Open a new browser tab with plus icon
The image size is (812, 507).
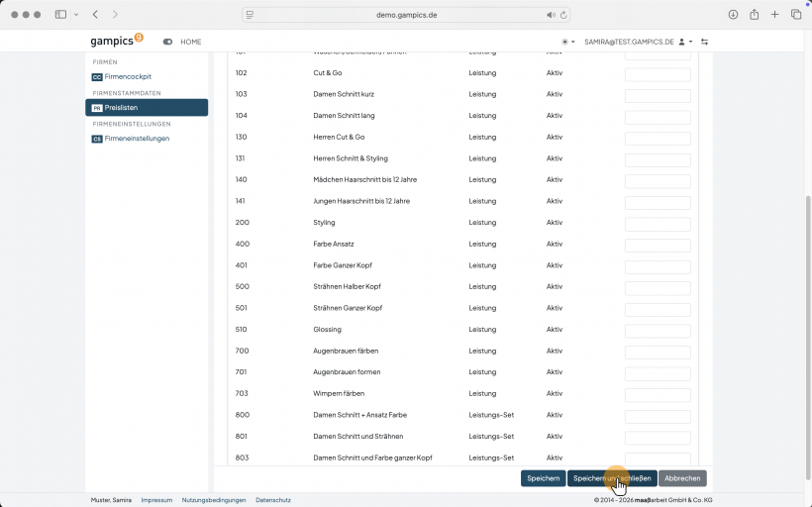(774, 15)
